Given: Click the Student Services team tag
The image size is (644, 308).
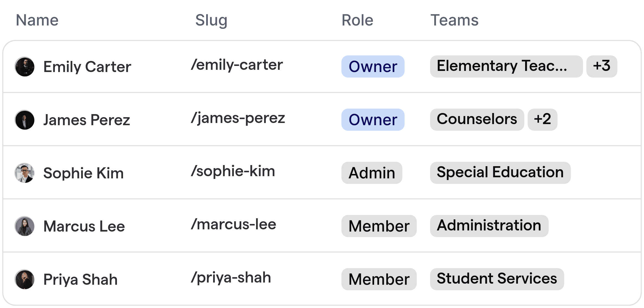Looking at the screenshot, I should point(497,279).
